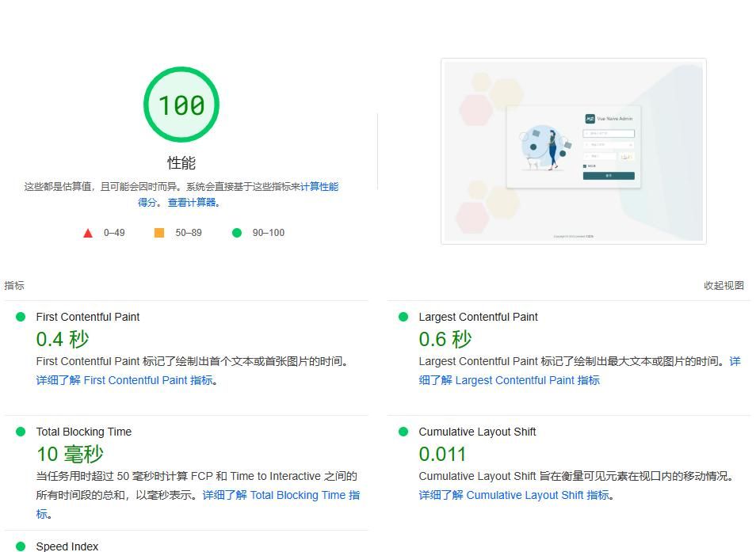
Task: Click the green circle 90–100 legend icon
Action: [x=235, y=232]
